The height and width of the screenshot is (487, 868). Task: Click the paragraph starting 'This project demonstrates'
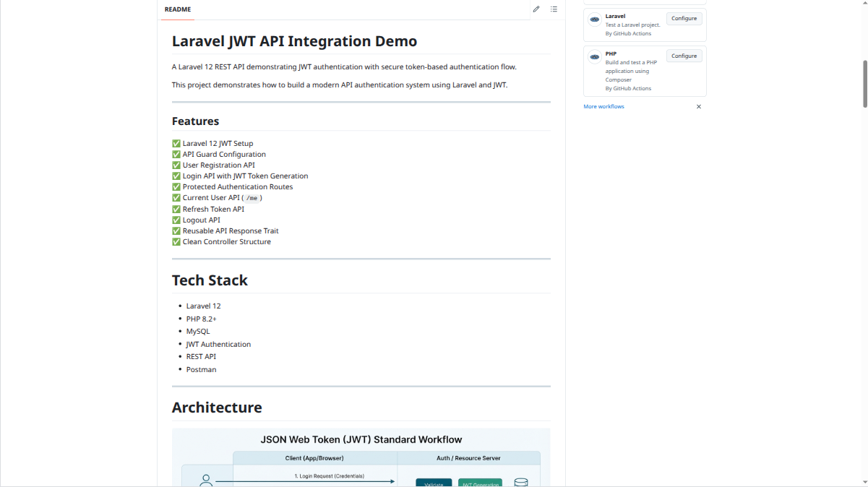tap(340, 85)
